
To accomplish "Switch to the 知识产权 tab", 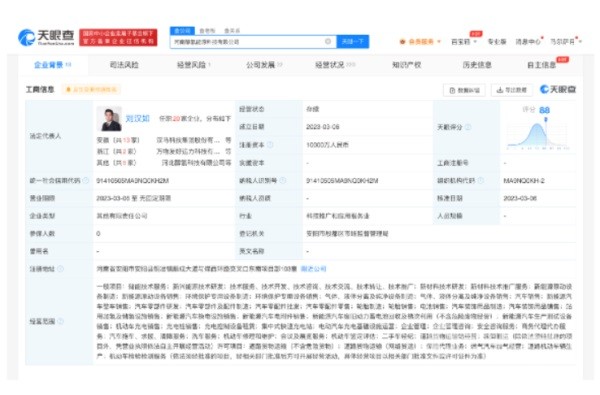I will click(406, 65).
